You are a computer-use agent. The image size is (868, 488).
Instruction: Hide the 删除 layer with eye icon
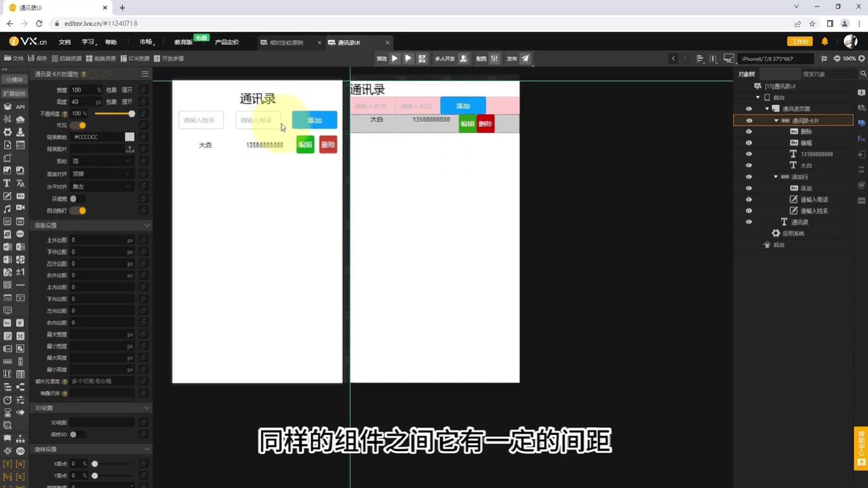749,132
